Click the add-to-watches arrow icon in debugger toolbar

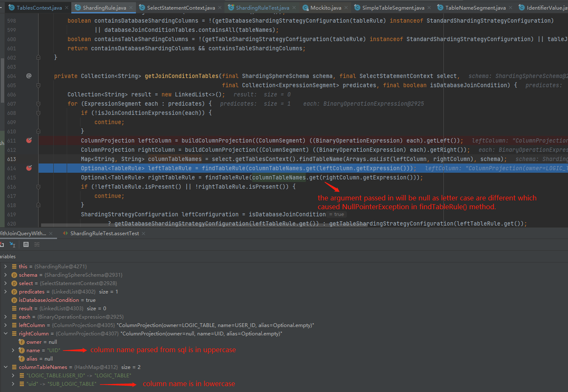pos(13,244)
